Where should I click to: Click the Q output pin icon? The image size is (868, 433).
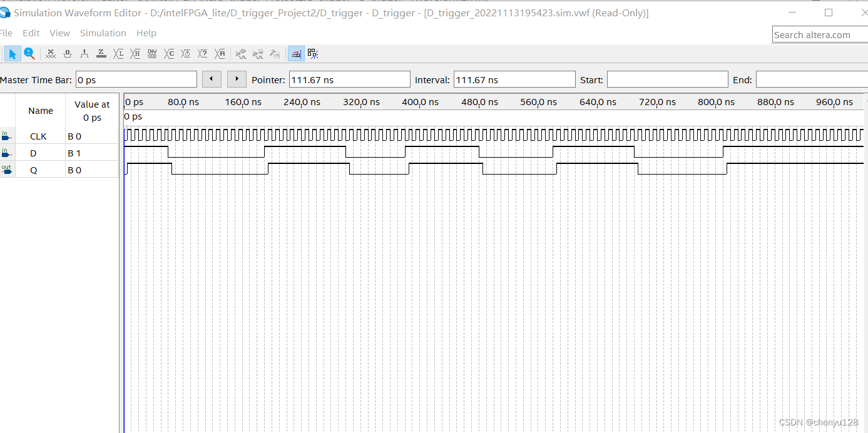pyautogui.click(x=6, y=169)
